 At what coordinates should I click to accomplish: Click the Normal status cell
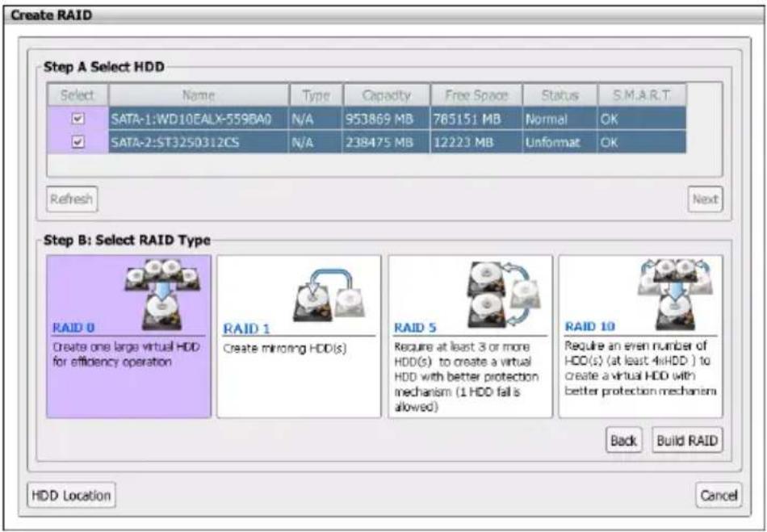(560, 119)
